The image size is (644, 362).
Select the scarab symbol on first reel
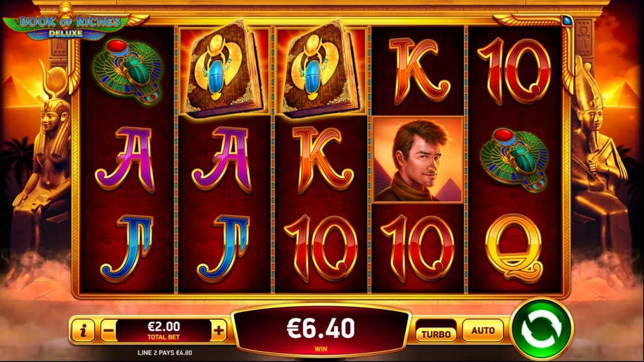pyautogui.click(x=127, y=72)
